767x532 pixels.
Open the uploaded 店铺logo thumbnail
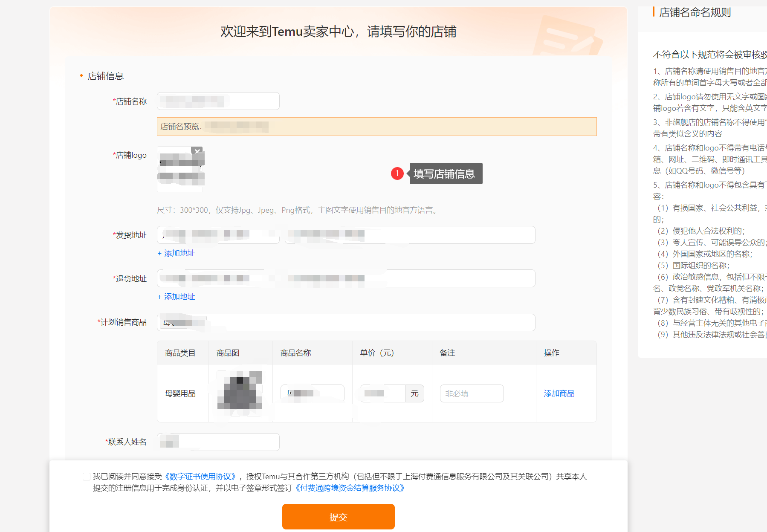[181, 169]
